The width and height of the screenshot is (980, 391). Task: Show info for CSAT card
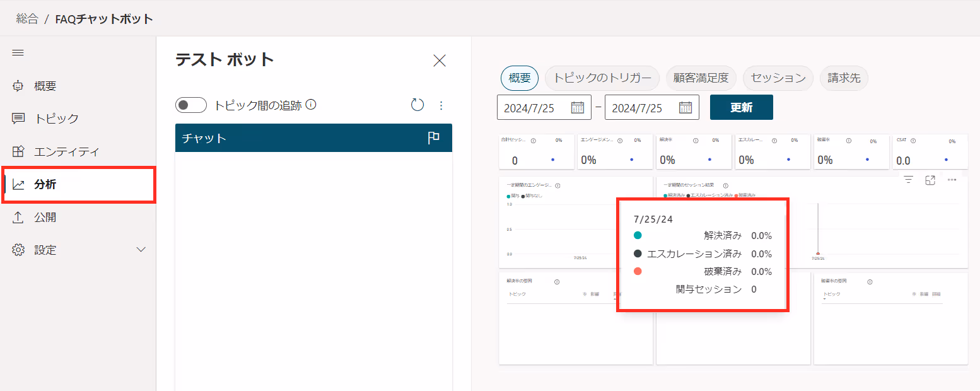(x=913, y=141)
